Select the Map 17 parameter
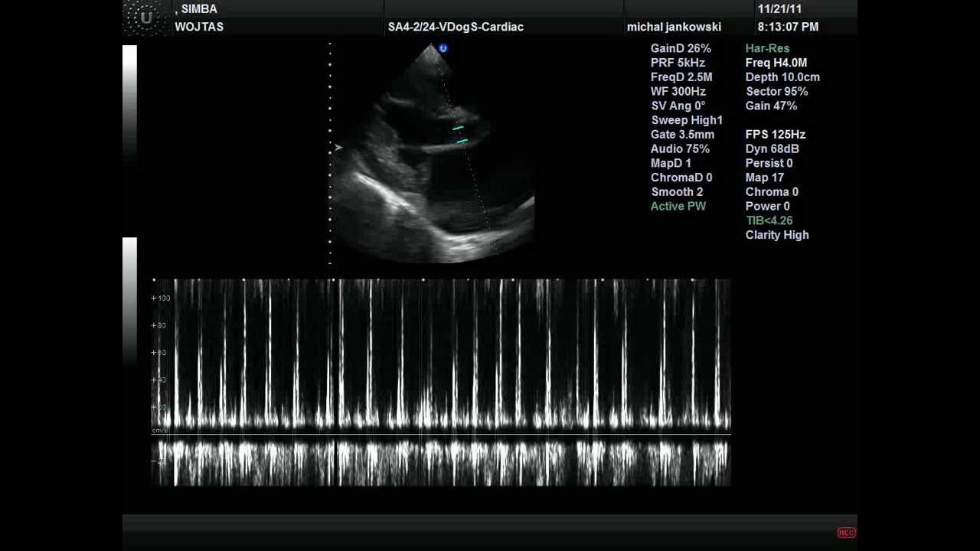This screenshot has height=551, width=980. pos(764,178)
